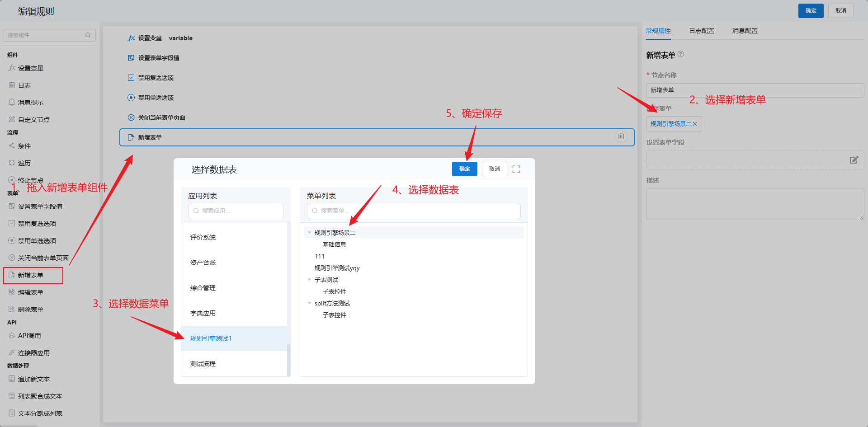Remove the 规则引擎场景二 tag with its X
Viewport: 868px width, 427px height.
695,124
